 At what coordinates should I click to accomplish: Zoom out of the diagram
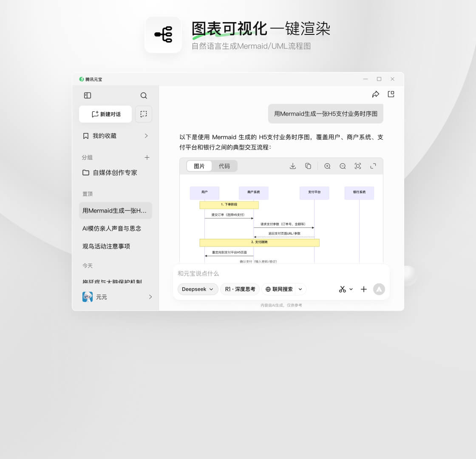[343, 166]
